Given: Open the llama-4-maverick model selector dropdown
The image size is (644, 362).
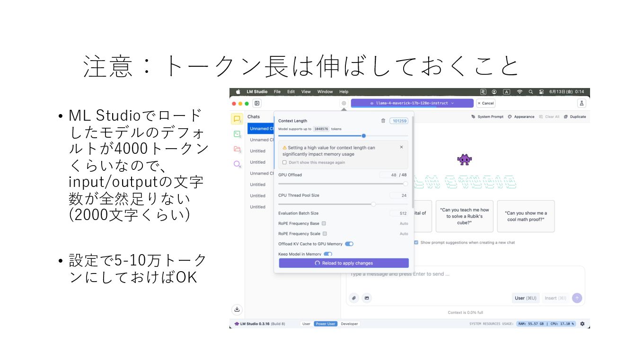Looking at the screenshot, I should click(x=412, y=103).
